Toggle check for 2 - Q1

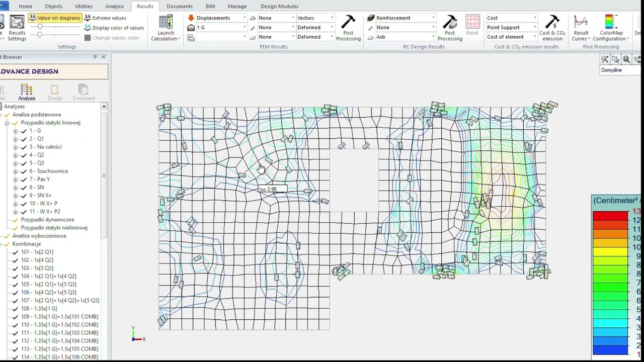tap(23, 139)
